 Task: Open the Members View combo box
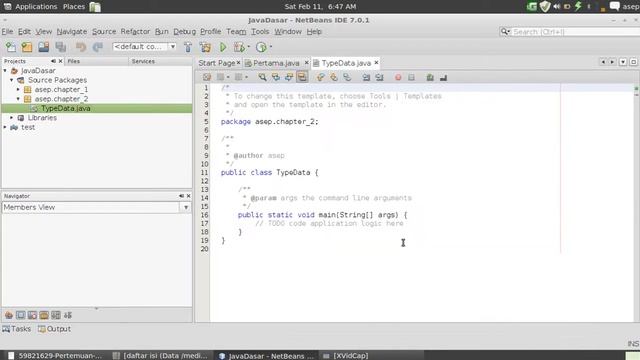pyautogui.click(x=96, y=207)
